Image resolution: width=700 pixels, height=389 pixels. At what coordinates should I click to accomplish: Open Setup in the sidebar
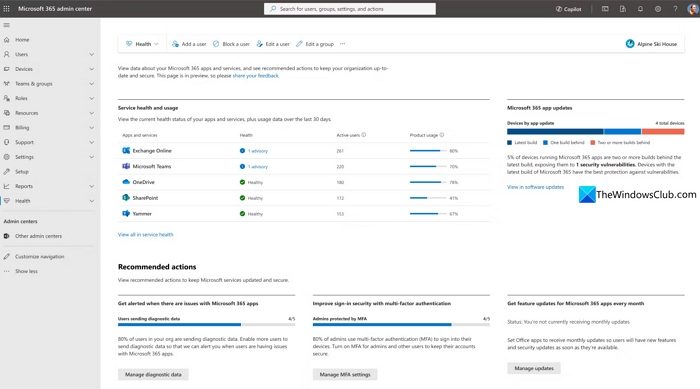point(22,171)
